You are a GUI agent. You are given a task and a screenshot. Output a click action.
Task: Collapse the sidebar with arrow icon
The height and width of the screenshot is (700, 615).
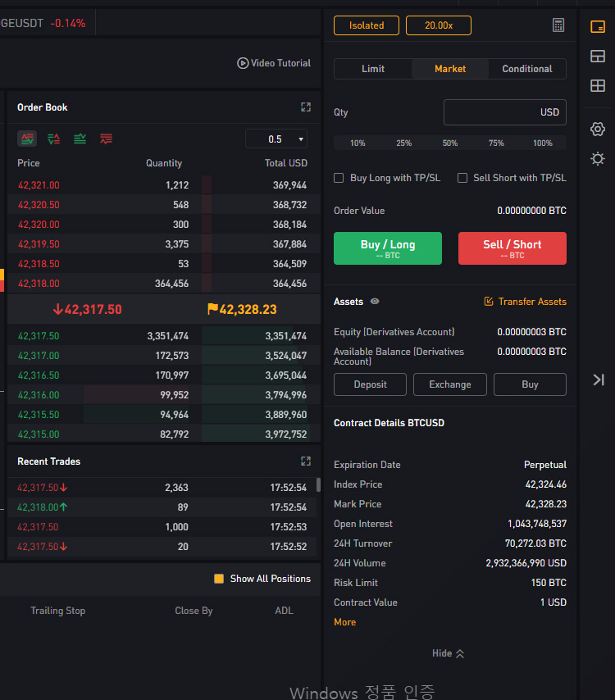click(599, 380)
